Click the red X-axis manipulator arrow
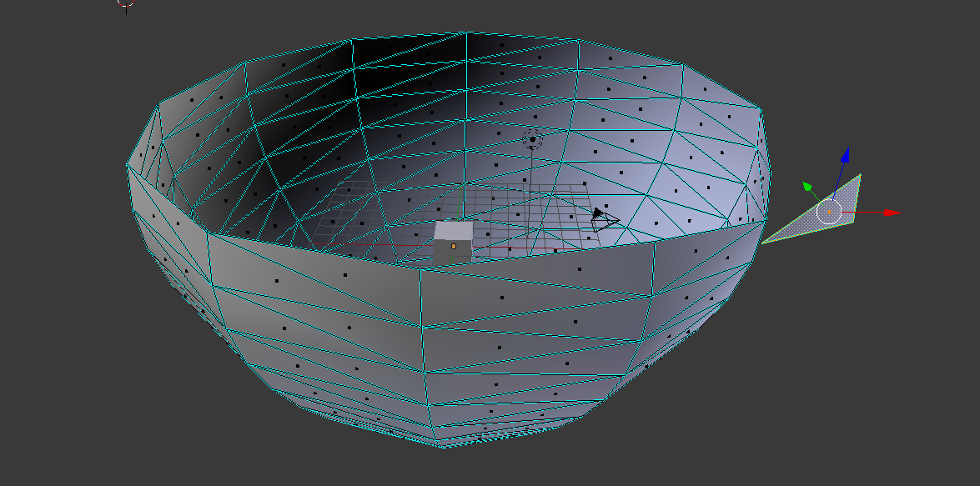The height and width of the screenshot is (486, 980). point(892,213)
